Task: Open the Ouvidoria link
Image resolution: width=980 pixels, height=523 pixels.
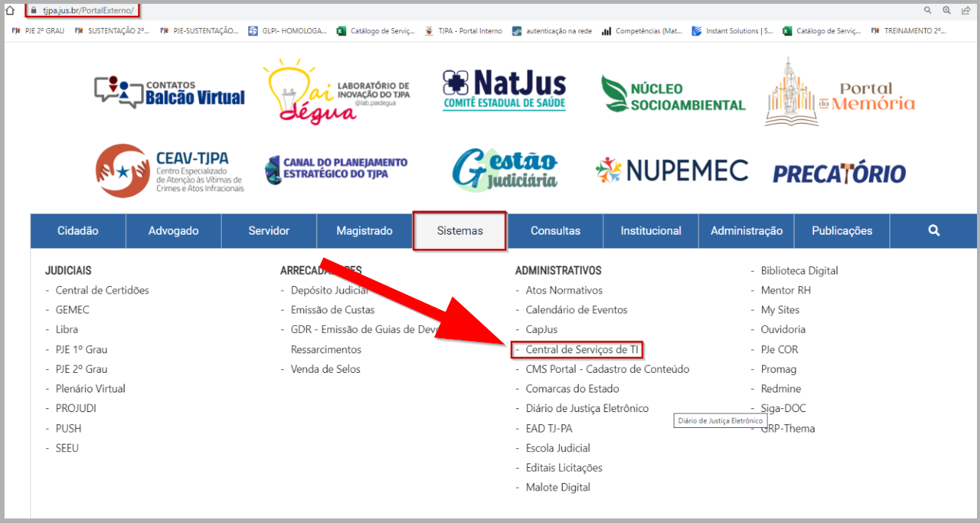Action: (x=783, y=330)
